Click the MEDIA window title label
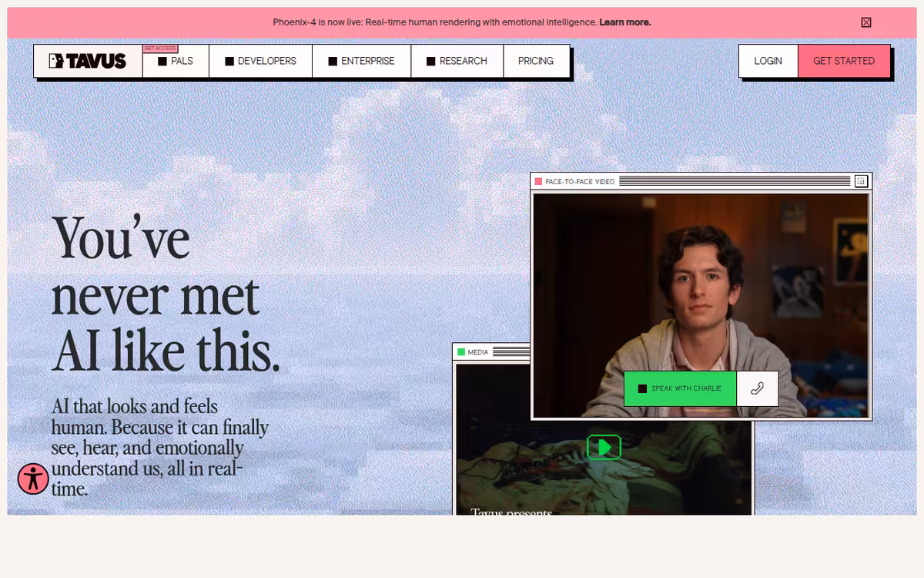Viewport: 924px width, 578px height. coord(478,352)
